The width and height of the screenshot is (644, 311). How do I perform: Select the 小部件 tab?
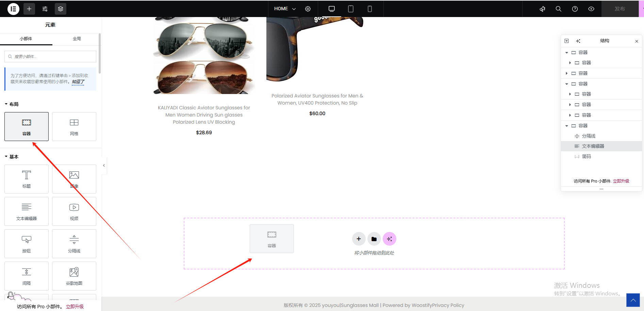pyautogui.click(x=26, y=39)
